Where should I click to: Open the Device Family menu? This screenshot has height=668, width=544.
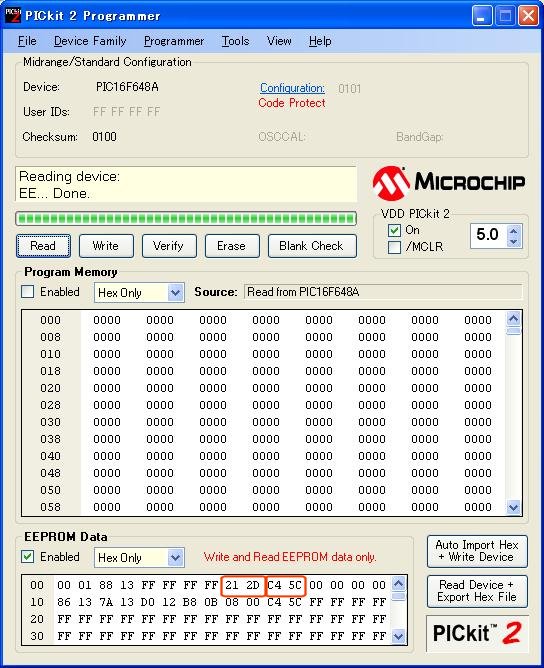coord(90,41)
